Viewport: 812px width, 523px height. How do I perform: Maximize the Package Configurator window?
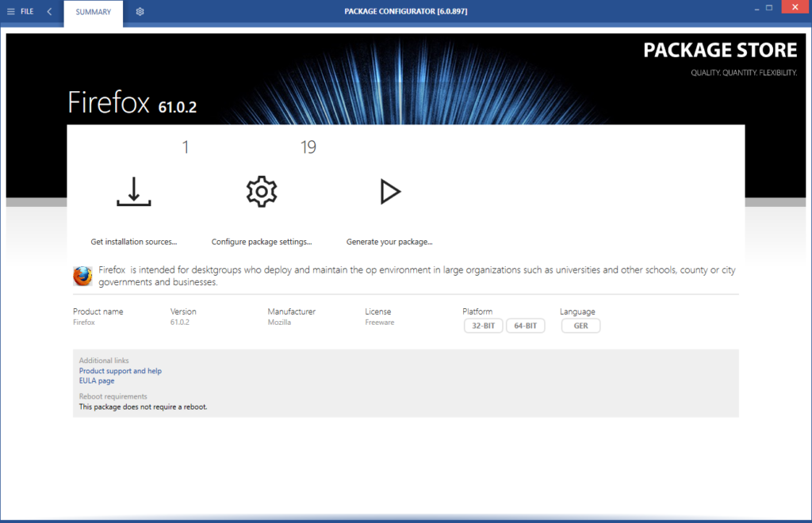pyautogui.click(x=769, y=8)
